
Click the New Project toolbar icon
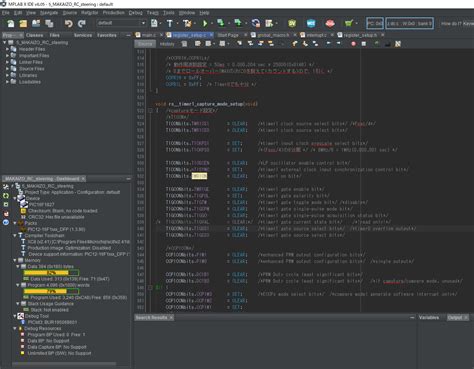[x=23, y=23]
